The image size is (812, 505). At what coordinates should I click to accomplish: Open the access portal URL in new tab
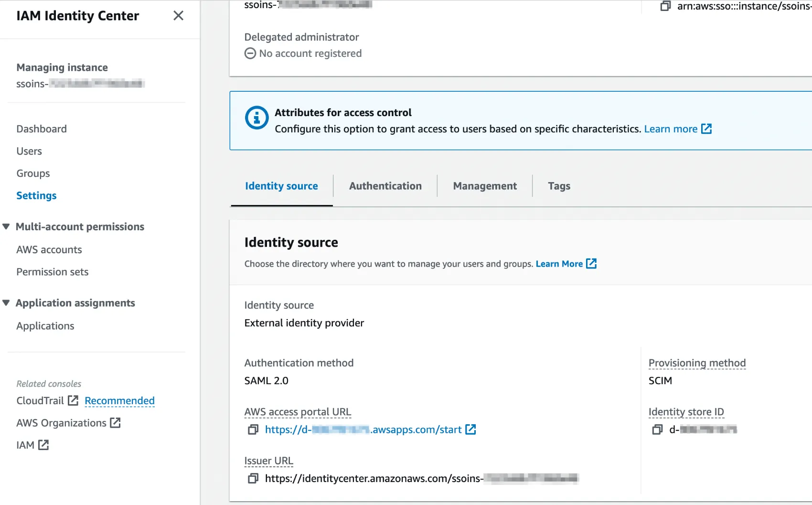pyautogui.click(x=471, y=429)
